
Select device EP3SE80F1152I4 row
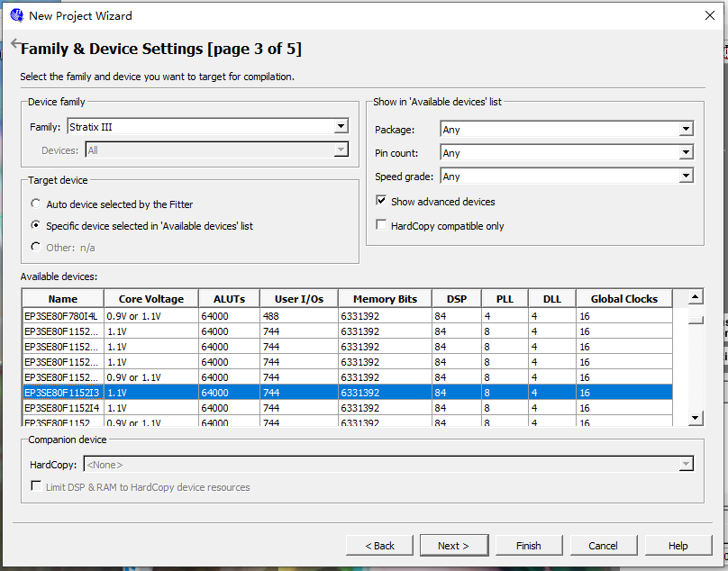[61, 408]
